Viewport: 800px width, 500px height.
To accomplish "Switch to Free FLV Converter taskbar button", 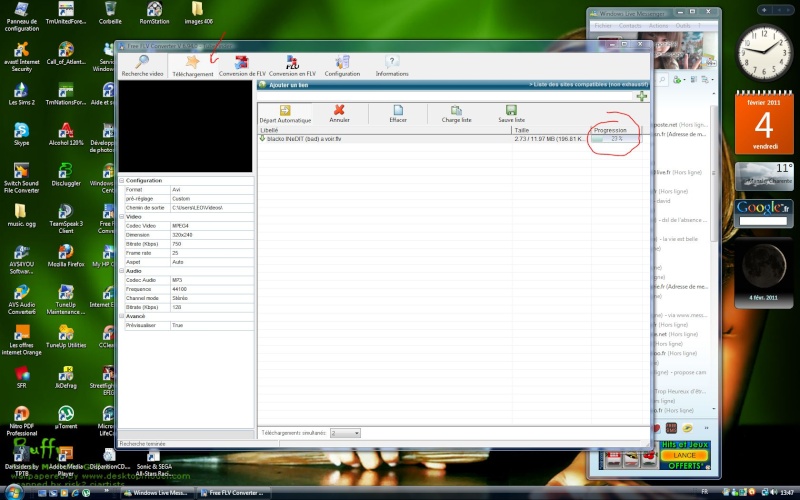I will click(233, 493).
